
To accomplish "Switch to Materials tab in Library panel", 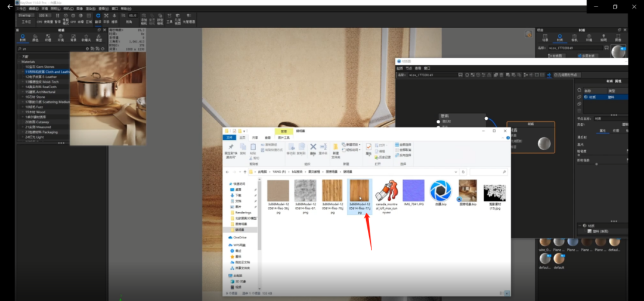I will [x=23, y=38].
